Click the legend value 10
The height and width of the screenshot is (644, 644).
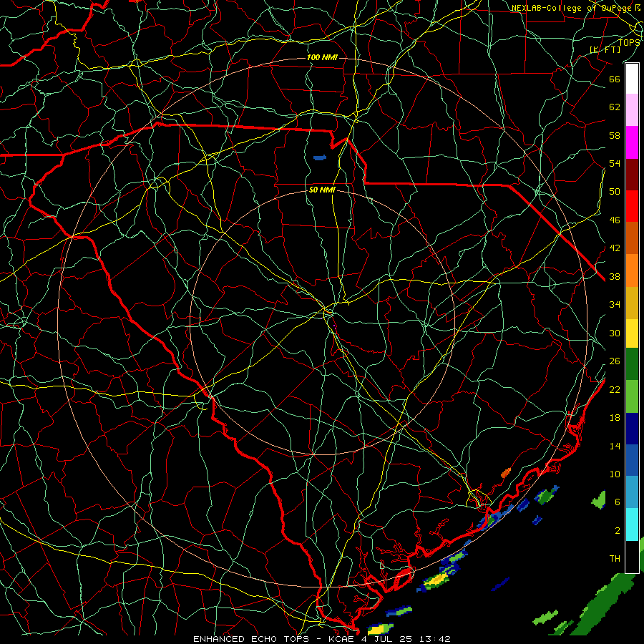tap(615, 474)
